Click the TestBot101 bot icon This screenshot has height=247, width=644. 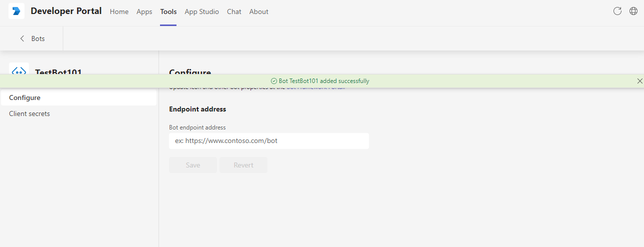pyautogui.click(x=19, y=69)
